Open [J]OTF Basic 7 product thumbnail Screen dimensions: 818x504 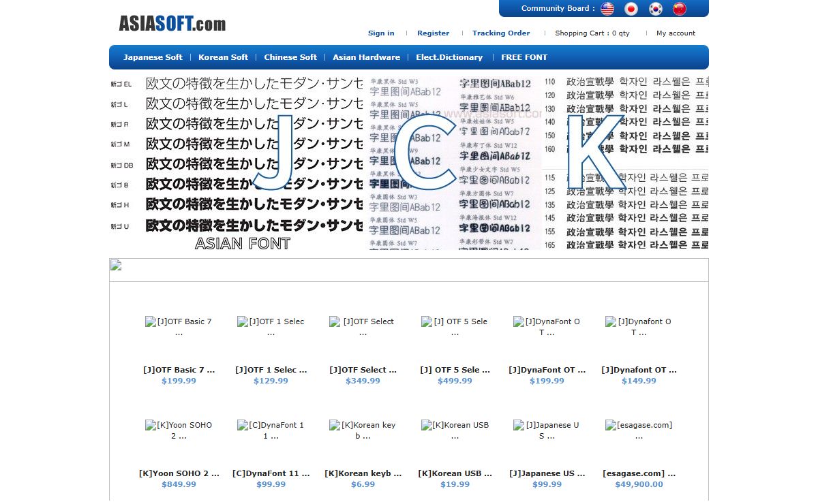click(179, 327)
